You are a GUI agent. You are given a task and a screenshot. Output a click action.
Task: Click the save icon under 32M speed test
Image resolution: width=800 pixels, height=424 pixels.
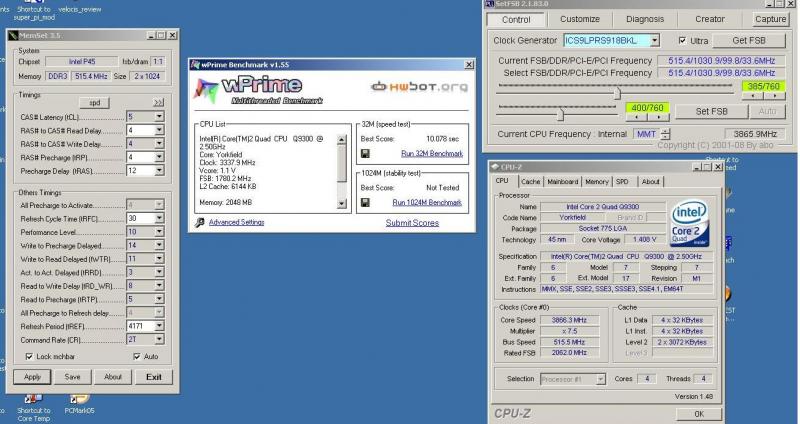[365, 153]
